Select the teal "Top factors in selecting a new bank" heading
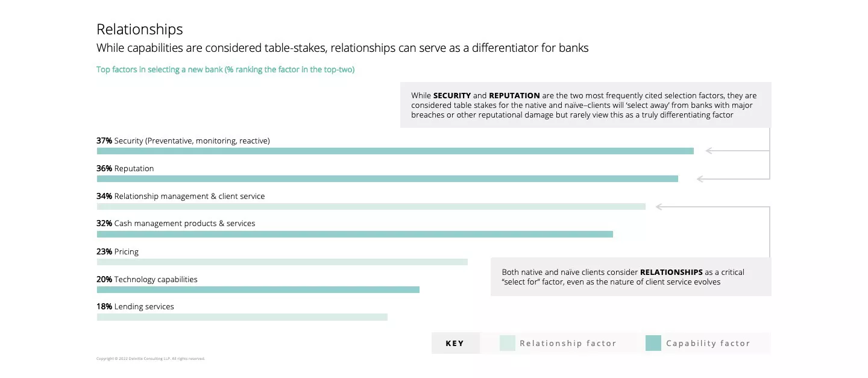The width and height of the screenshot is (868, 378). [225, 70]
